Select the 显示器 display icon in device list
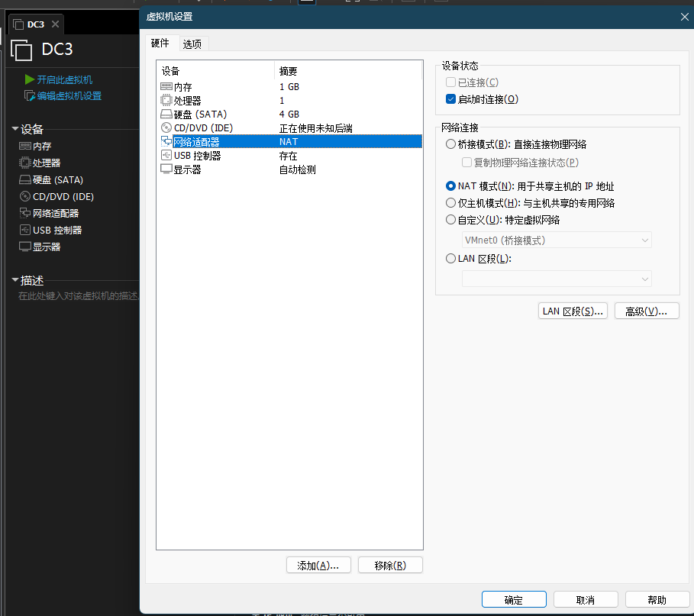694x616 pixels. tap(166, 169)
